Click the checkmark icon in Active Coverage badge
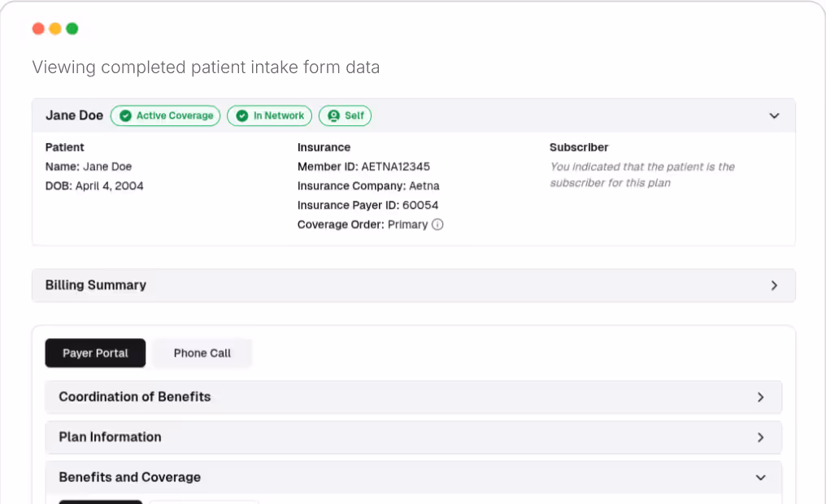The image size is (826, 504). [x=124, y=115]
